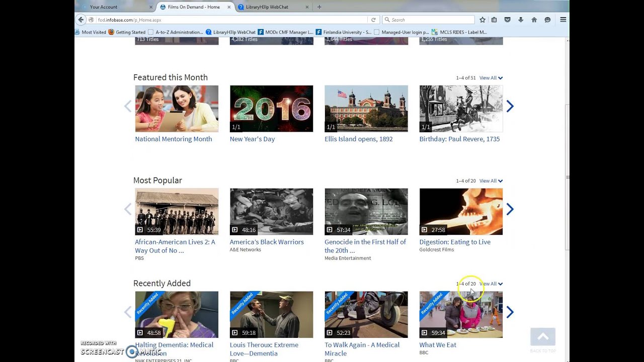
Task: Reload the page with the refresh icon
Action: tap(373, 20)
